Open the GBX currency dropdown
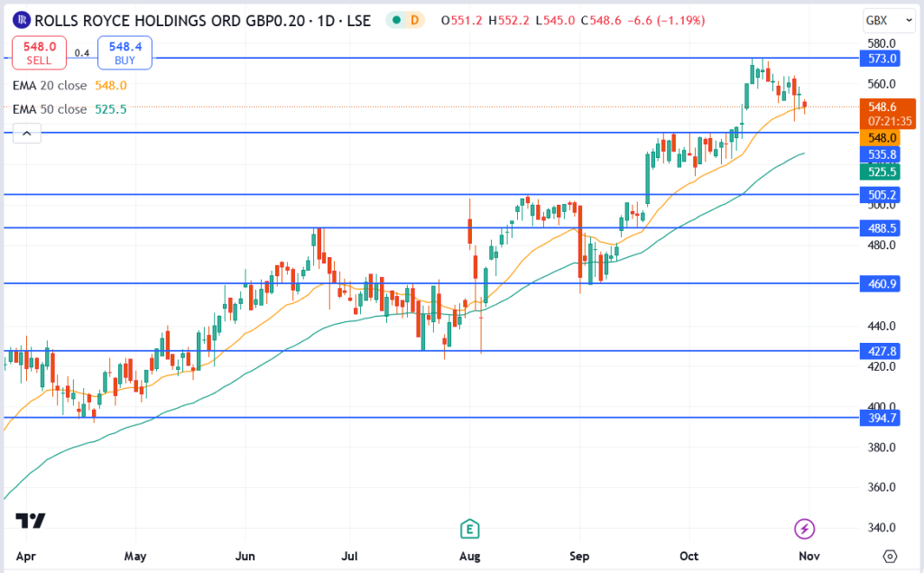Image resolution: width=924 pixels, height=573 pixels. pyautogui.click(x=889, y=21)
